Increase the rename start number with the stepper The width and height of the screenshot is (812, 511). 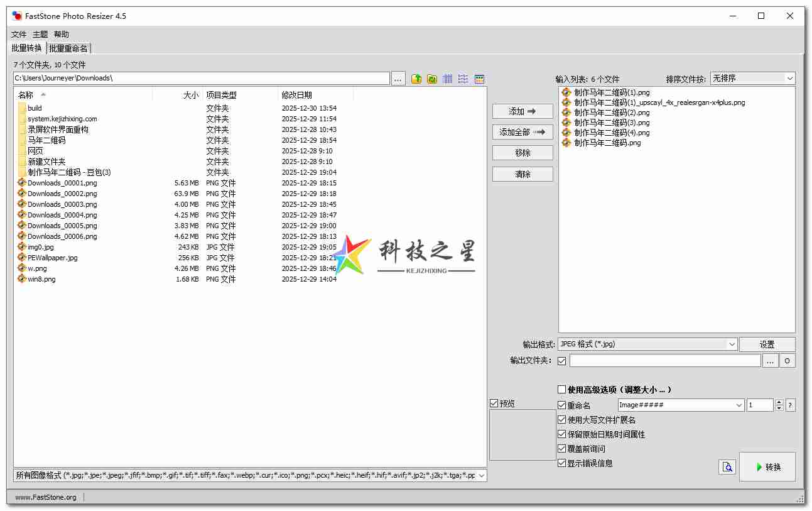pyautogui.click(x=779, y=402)
